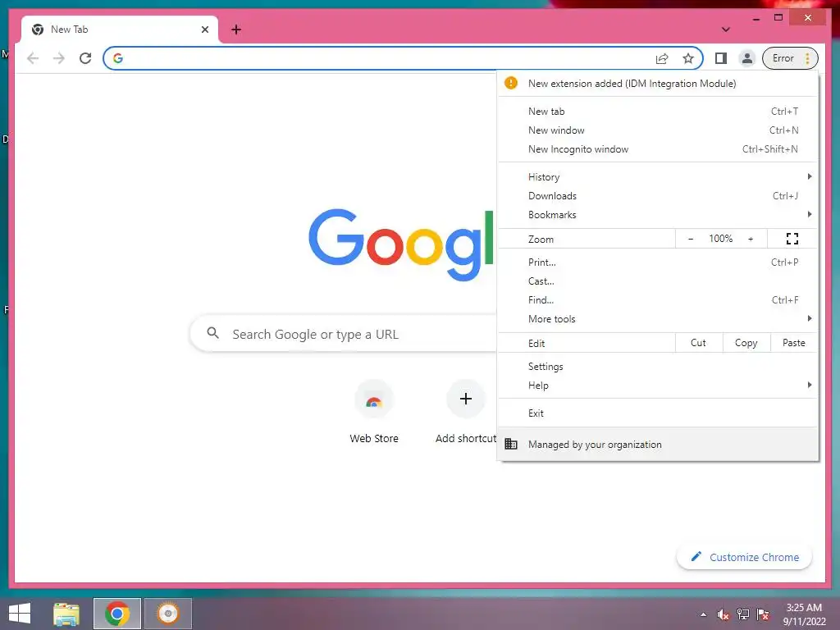The width and height of the screenshot is (840, 630).
Task: Click the back navigation arrow
Action: pyautogui.click(x=33, y=58)
